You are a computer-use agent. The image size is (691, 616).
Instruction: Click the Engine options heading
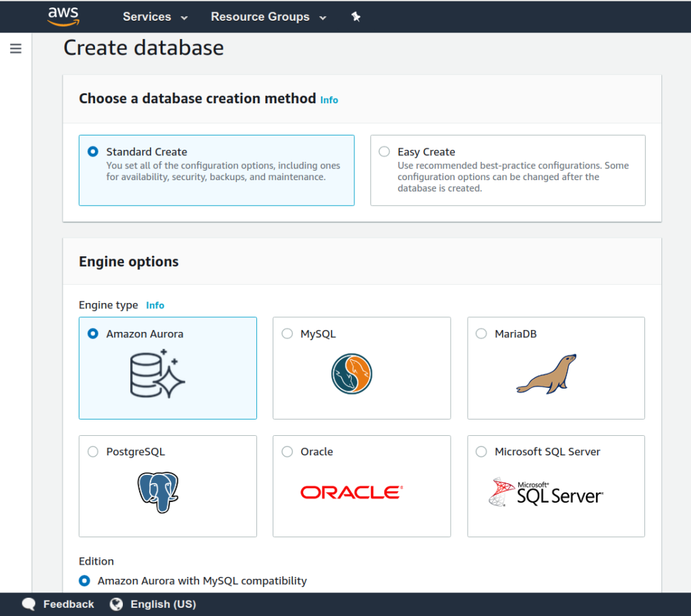(129, 262)
